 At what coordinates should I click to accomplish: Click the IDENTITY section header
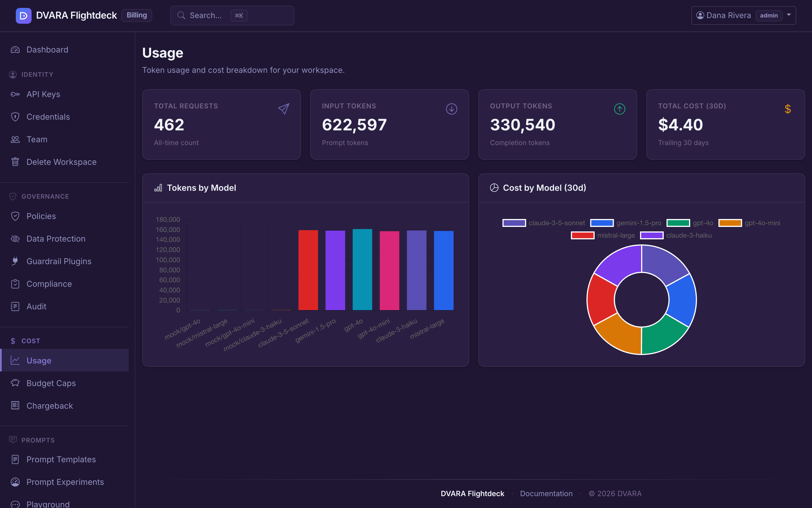[x=37, y=75]
